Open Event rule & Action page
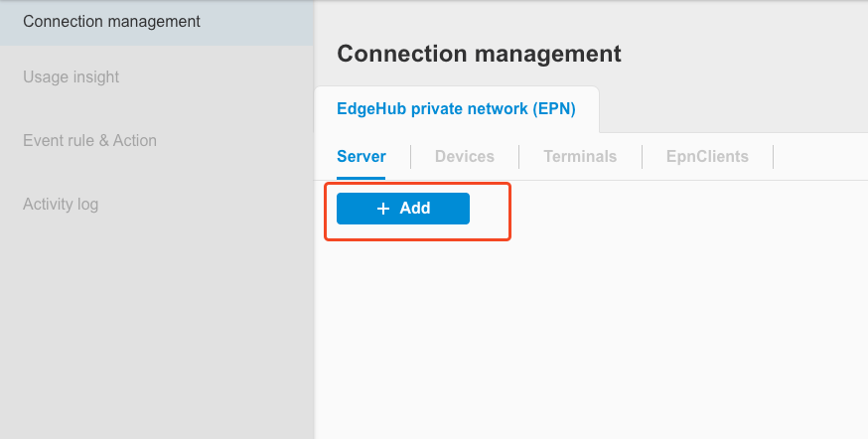Image resolution: width=868 pixels, height=439 pixels. 89,141
